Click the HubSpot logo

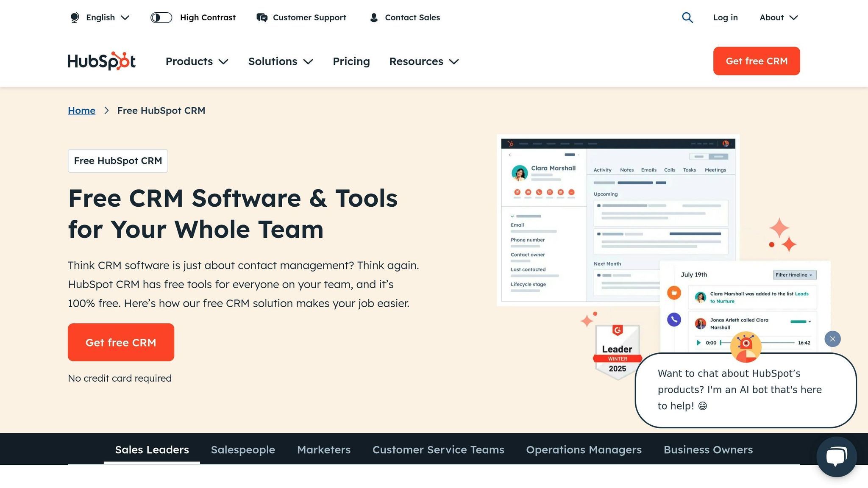coord(101,61)
